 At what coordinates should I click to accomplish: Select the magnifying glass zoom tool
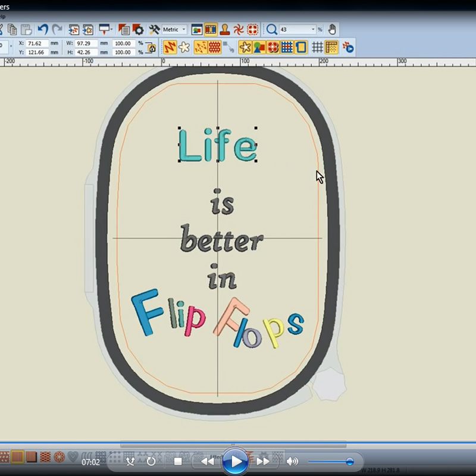click(272, 29)
